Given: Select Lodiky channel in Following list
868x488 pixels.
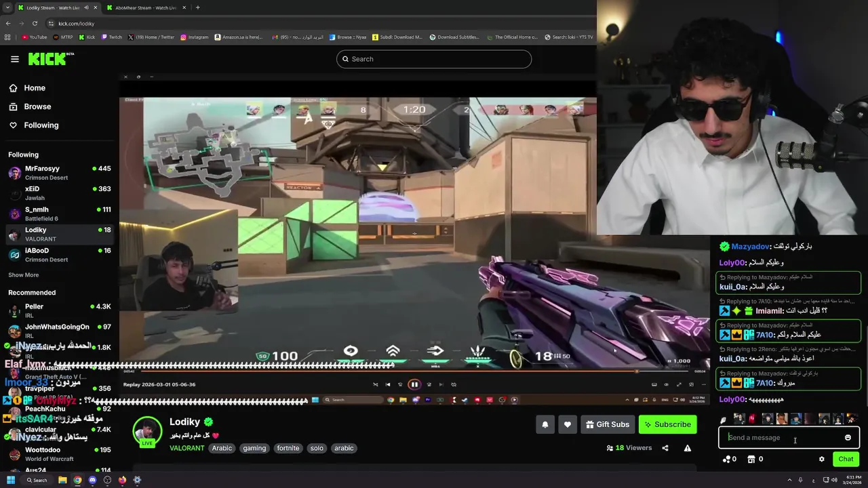Looking at the screenshot, I should (x=60, y=234).
